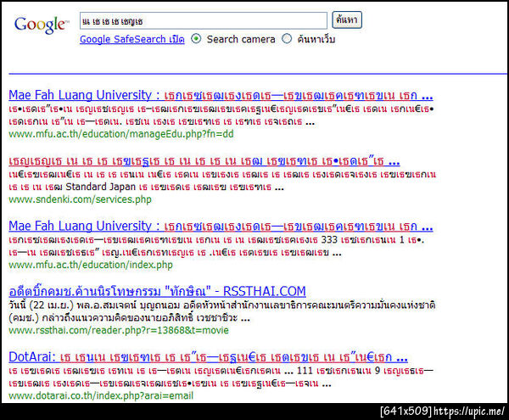Select the ค้นหาเว็บ radio button
509x420 pixels.
(x=287, y=39)
